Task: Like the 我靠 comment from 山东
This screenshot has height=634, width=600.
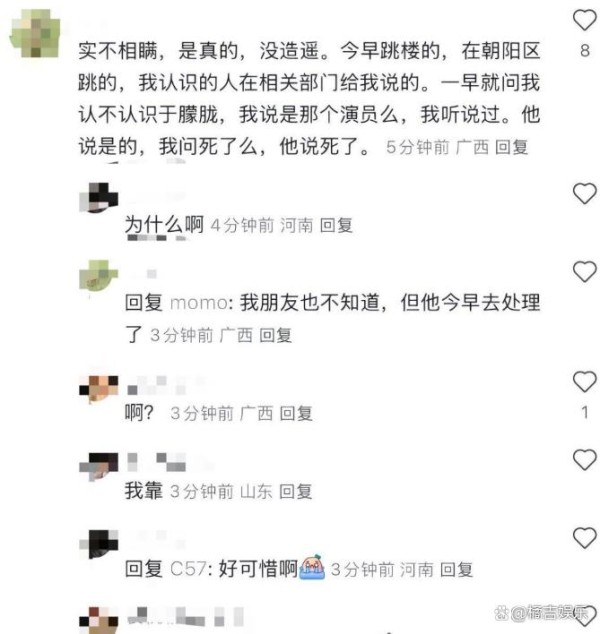Action: pos(584,460)
